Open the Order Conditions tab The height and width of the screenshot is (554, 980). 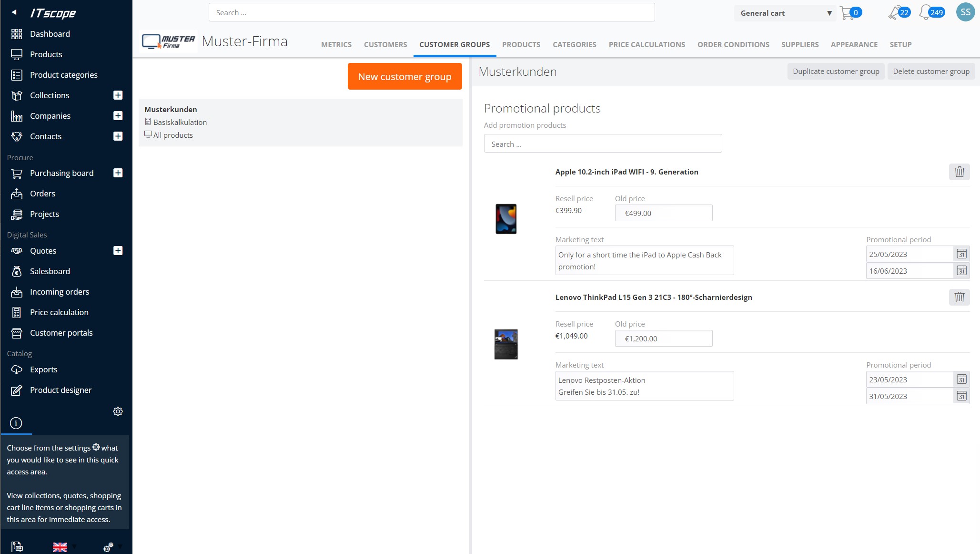tap(733, 44)
